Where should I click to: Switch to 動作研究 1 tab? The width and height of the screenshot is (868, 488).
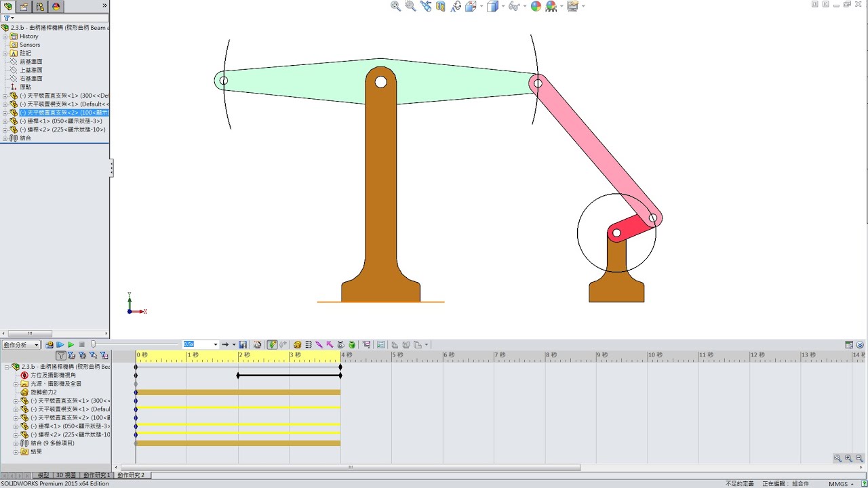[97, 475]
